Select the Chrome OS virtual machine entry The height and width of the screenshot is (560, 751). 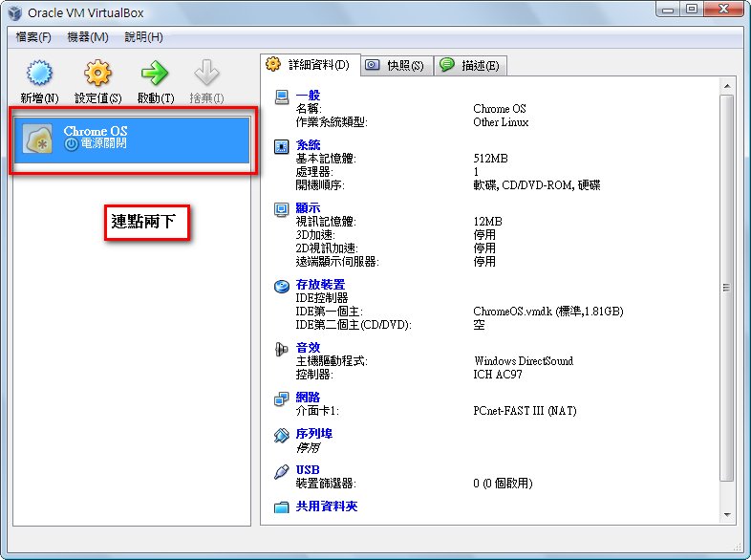click(x=132, y=140)
